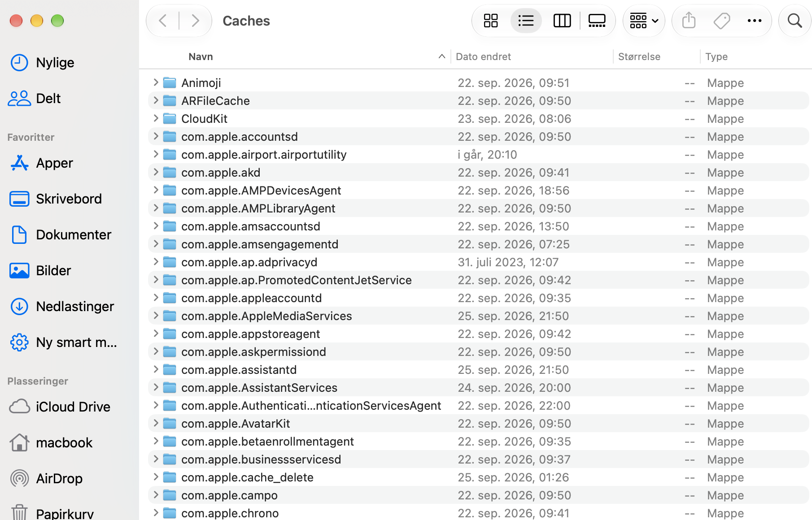Click date '24. sep. 2026, 20:00'

coord(514,388)
